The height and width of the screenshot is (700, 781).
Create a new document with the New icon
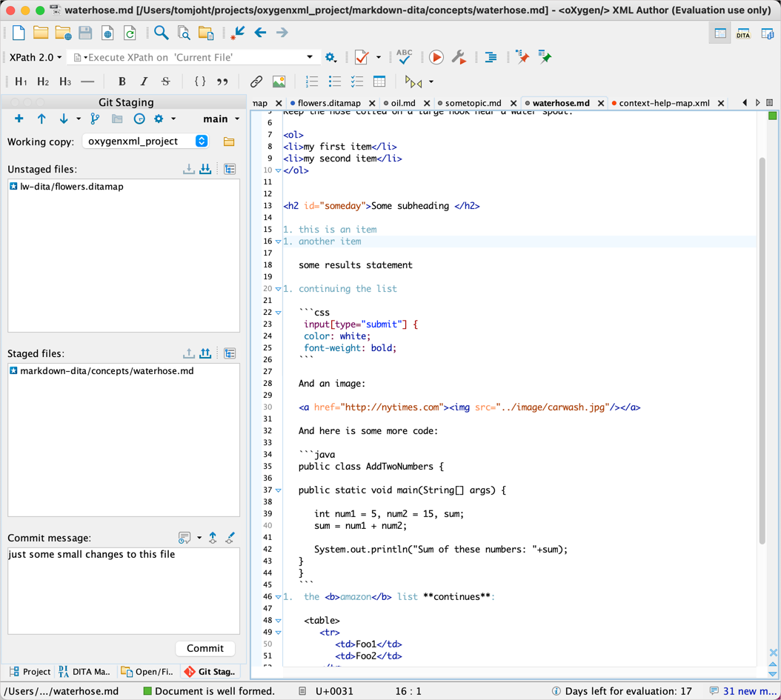(x=19, y=33)
